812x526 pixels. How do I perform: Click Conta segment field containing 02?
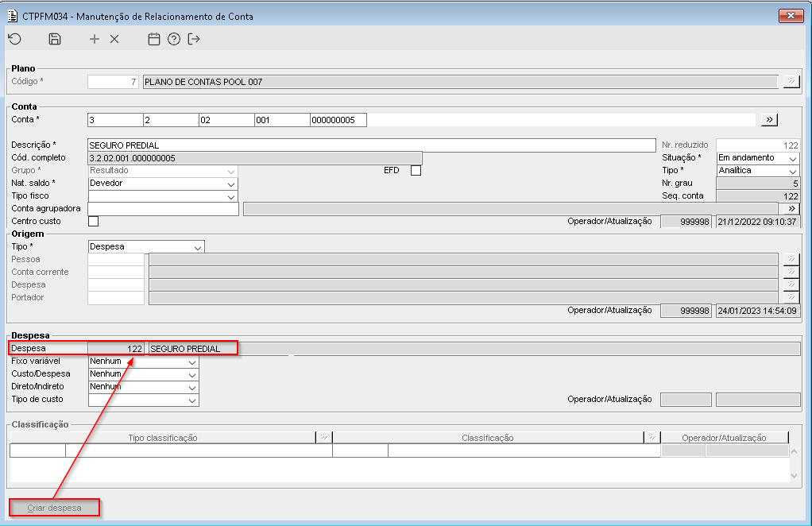click(x=226, y=120)
